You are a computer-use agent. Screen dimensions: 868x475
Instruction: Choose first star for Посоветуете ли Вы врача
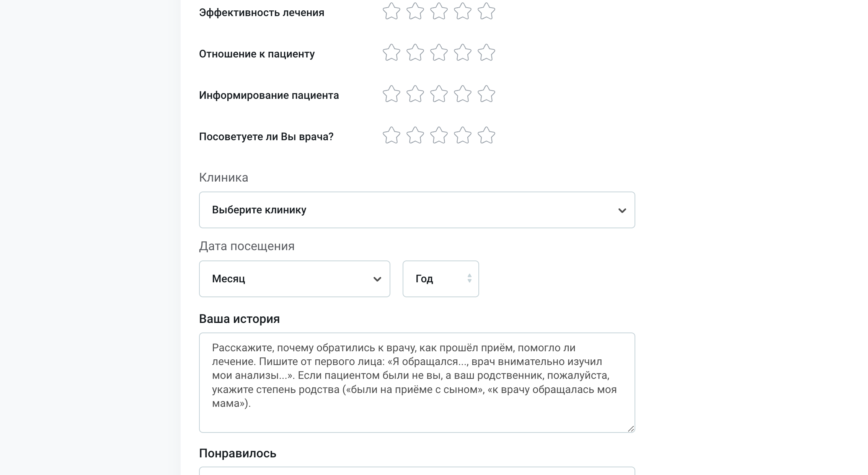(392, 136)
